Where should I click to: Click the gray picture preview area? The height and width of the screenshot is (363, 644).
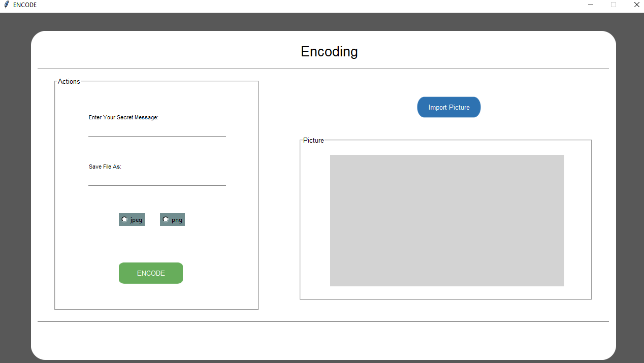pyautogui.click(x=447, y=220)
